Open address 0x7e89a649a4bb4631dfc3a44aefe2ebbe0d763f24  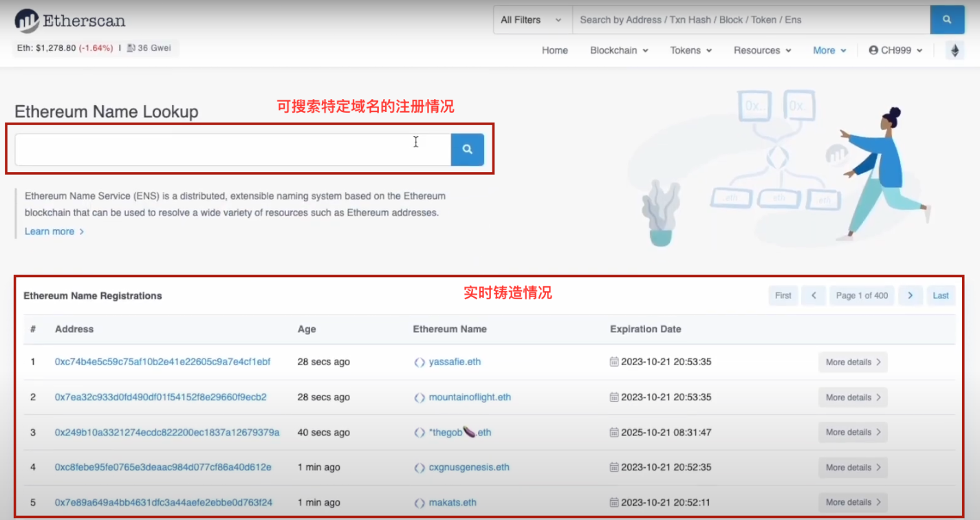(164, 502)
